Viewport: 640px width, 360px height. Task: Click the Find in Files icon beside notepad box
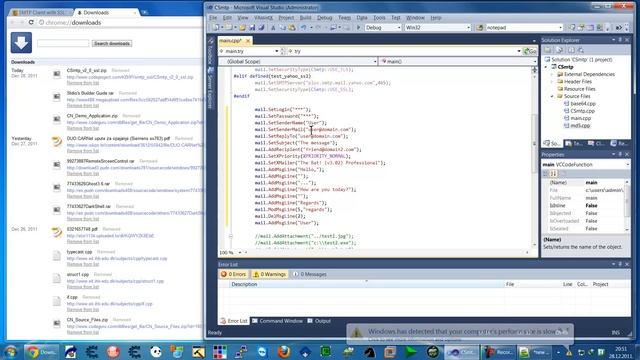(x=480, y=28)
